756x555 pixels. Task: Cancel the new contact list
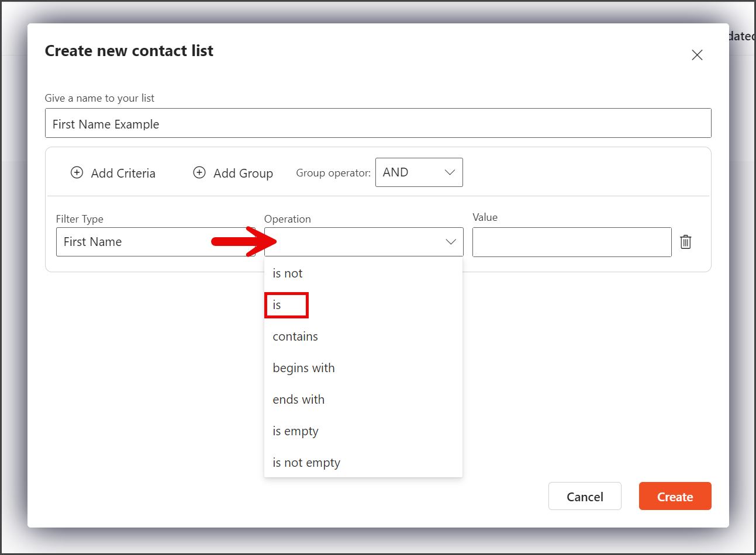(585, 496)
